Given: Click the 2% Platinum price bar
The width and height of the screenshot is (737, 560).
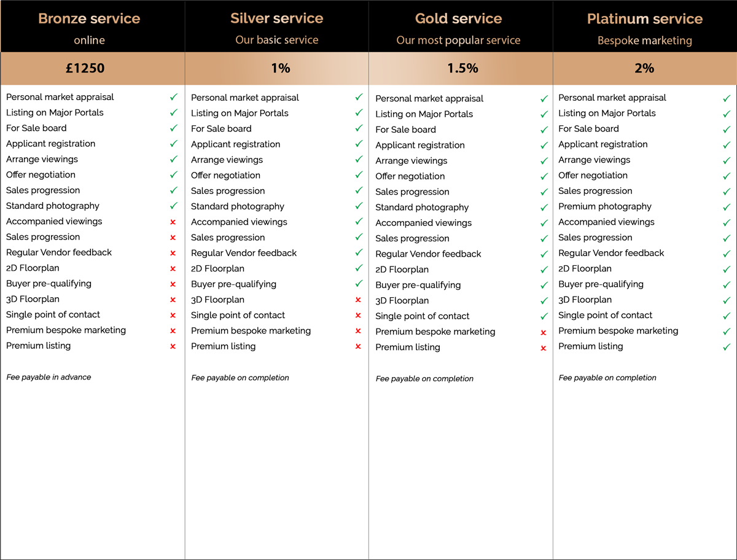Looking at the screenshot, I should tap(645, 68).
